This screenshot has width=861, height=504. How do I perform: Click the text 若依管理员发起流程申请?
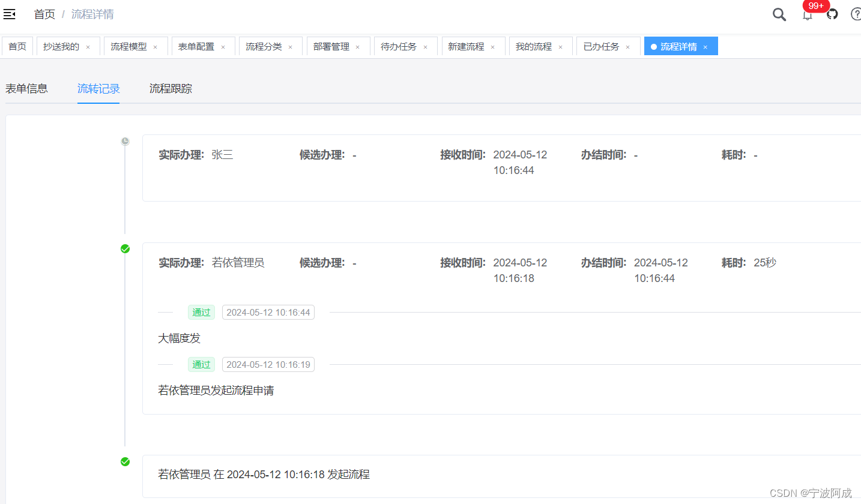[x=216, y=391]
